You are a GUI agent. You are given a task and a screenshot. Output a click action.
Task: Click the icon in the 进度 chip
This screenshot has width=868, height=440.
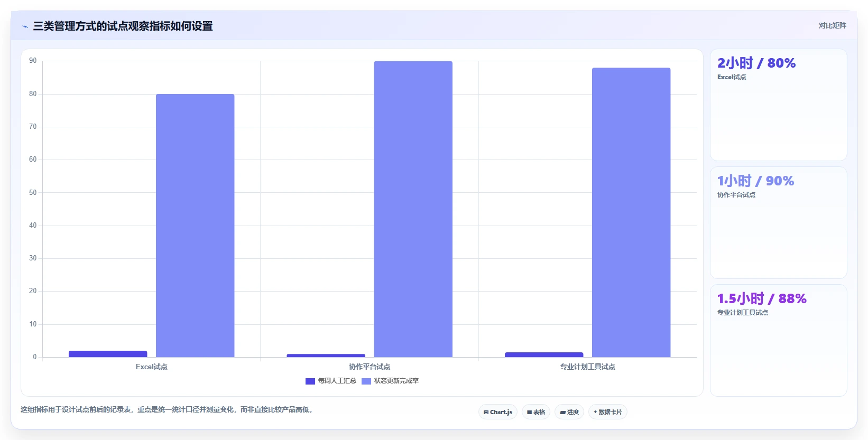point(563,413)
